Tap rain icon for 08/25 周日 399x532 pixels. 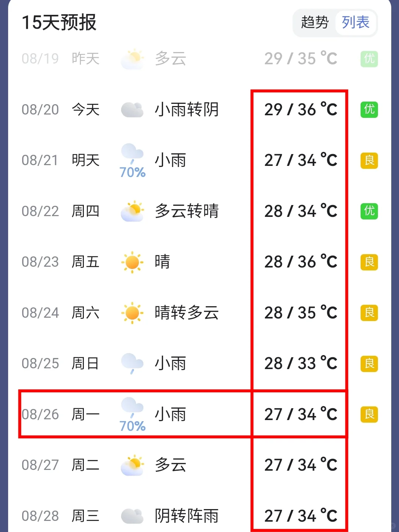tap(132, 364)
